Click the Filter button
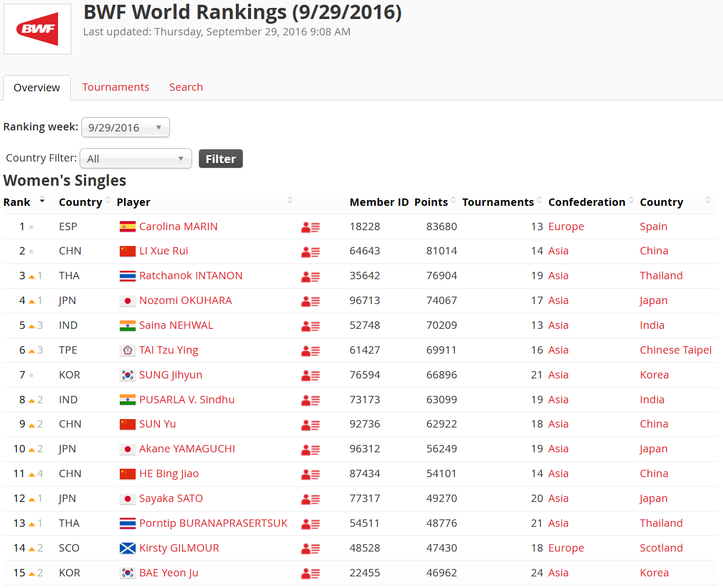The image size is (723, 588). click(x=221, y=159)
